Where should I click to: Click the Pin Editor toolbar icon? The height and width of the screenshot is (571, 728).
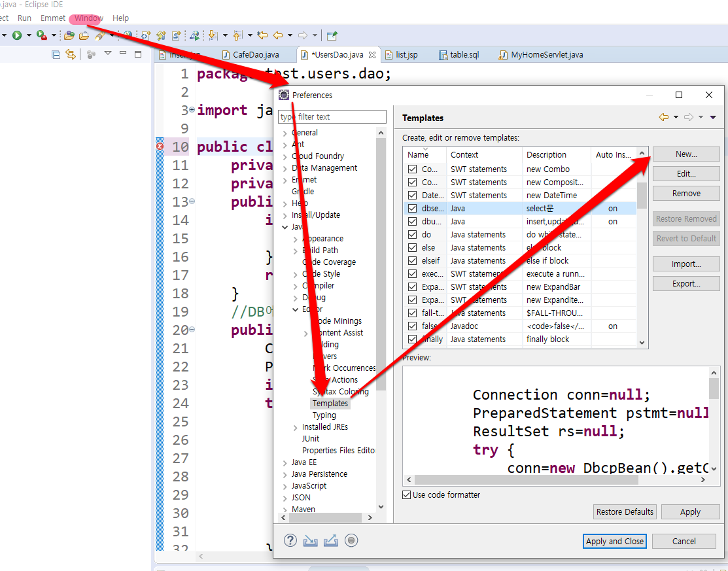(332, 36)
